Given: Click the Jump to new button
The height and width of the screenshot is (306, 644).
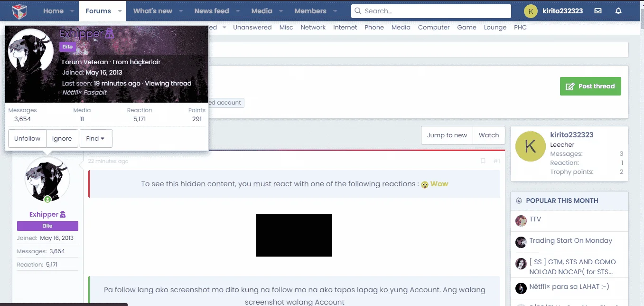Looking at the screenshot, I should click(447, 135).
